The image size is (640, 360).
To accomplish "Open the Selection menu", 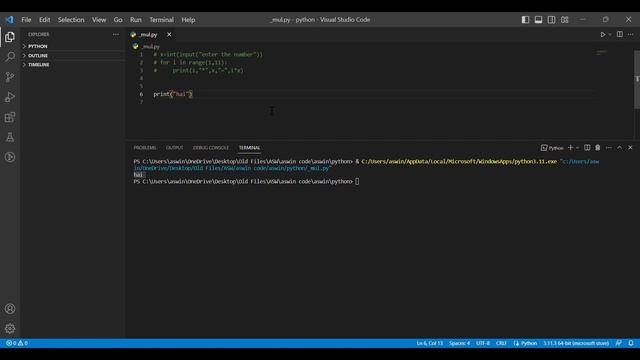I will (71, 20).
